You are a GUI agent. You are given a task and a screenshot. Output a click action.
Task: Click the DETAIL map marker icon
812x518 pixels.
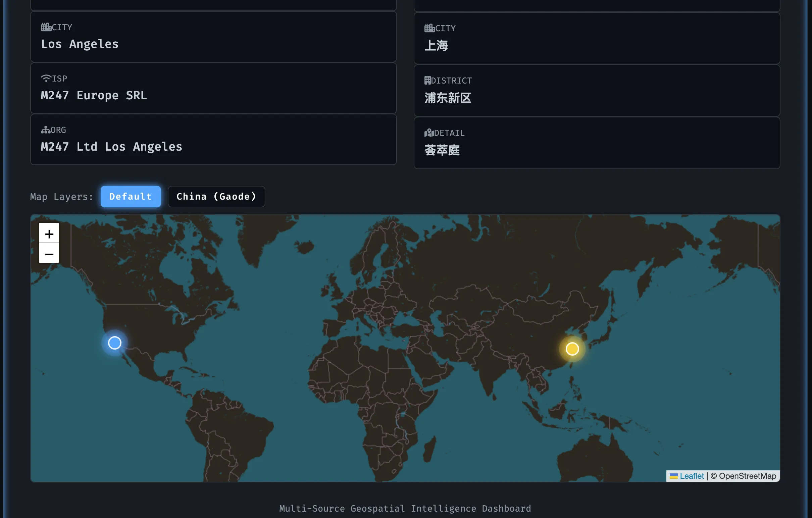pos(429,133)
